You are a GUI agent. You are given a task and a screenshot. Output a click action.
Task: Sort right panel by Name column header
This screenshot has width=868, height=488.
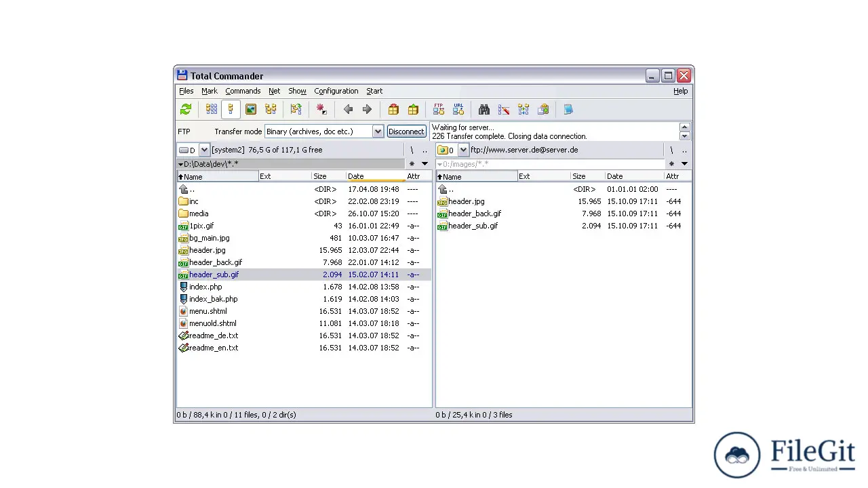(477, 176)
